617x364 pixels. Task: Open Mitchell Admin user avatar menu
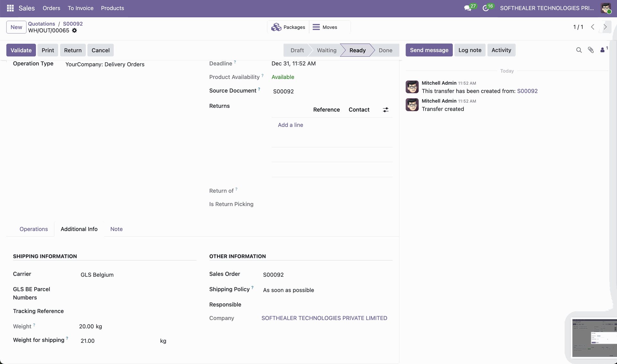pyautogui.click(x=606, y=8)
